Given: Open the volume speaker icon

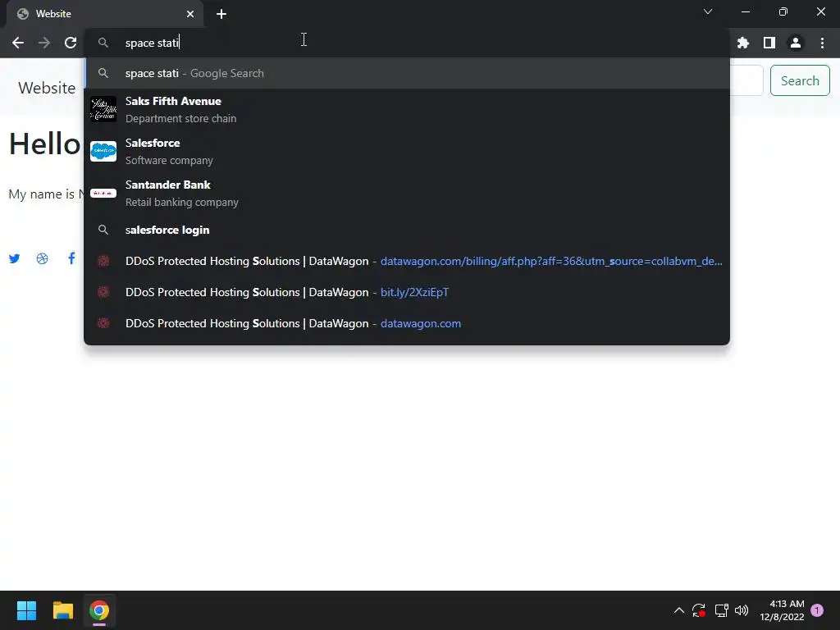Looking at the screenshot, I should (x=742, y=610).
